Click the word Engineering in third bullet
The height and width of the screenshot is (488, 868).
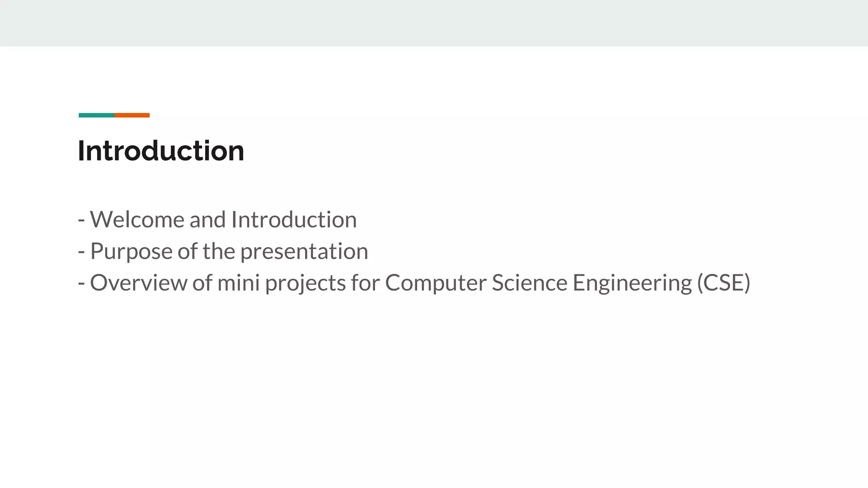[632, 283]
